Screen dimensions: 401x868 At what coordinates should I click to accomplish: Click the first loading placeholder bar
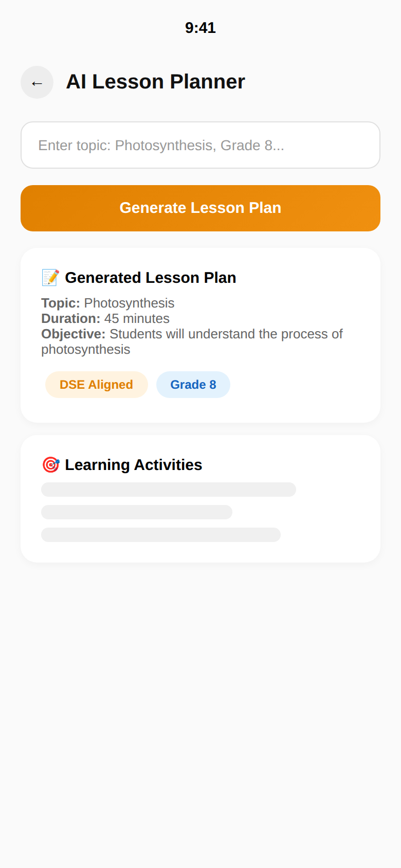[169, 490]
